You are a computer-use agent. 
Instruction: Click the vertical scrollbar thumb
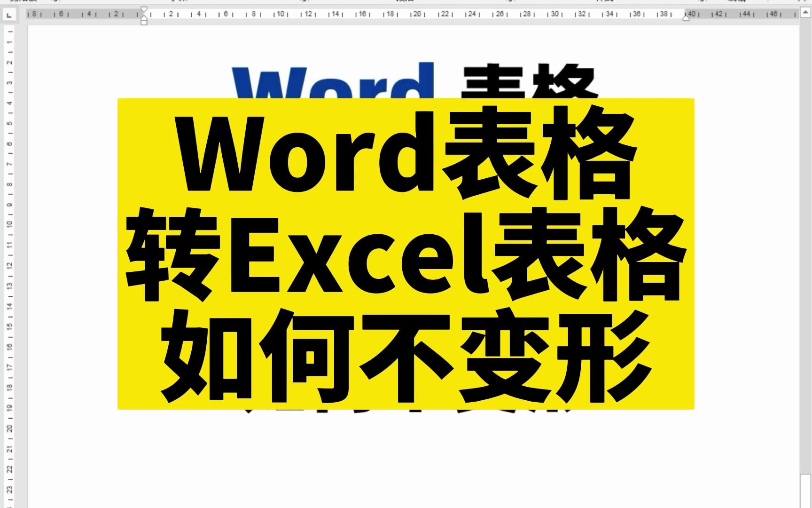(805, 491)
